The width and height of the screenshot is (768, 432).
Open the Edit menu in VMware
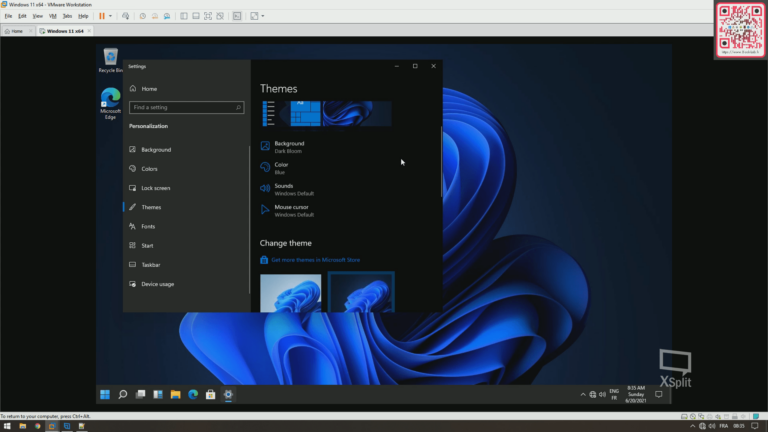tap(22, 16)
